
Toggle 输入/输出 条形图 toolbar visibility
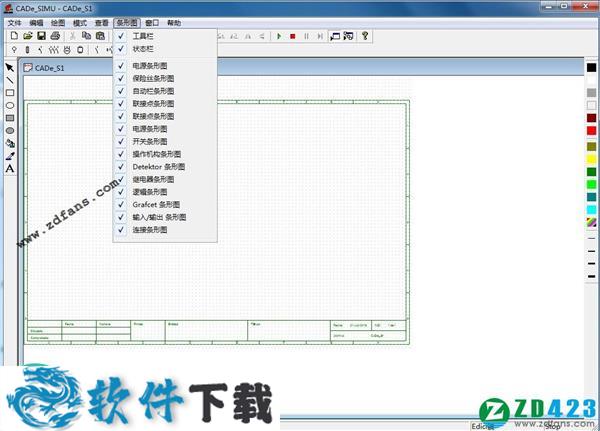(x=165, y=217)
